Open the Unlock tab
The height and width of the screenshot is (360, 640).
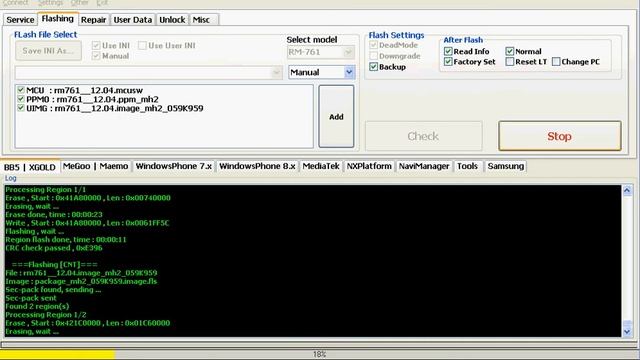pyautogui.click(x=172, y=20)
